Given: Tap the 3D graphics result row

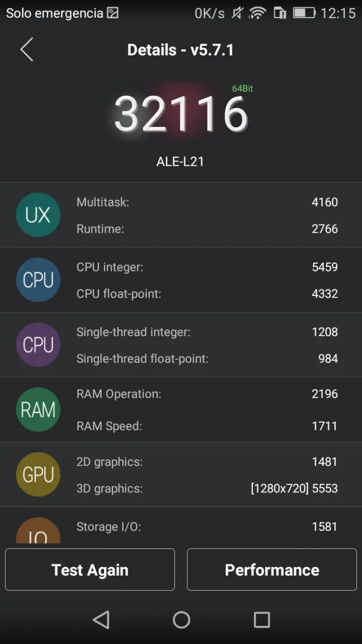Looking at the screenshot, I should click(207, 488).
